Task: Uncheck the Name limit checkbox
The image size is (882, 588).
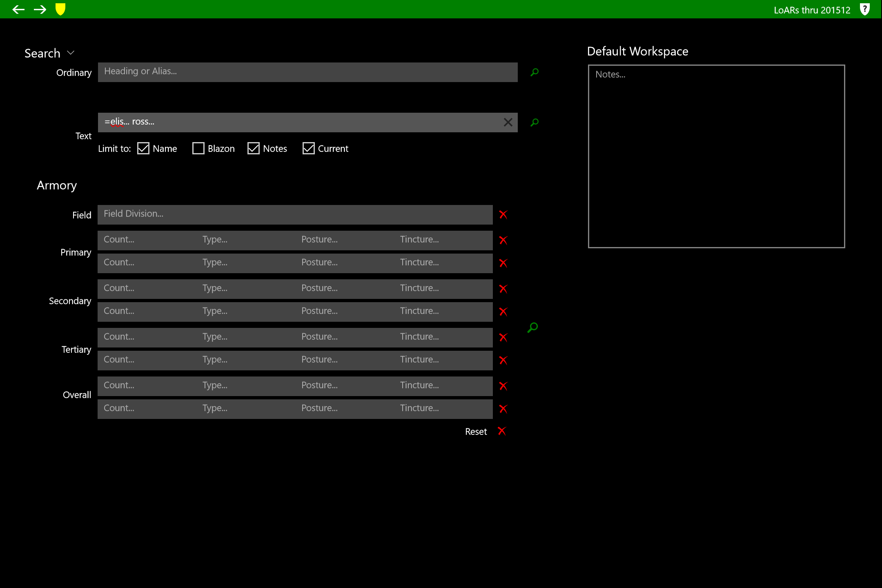Action: click(143, 149)
